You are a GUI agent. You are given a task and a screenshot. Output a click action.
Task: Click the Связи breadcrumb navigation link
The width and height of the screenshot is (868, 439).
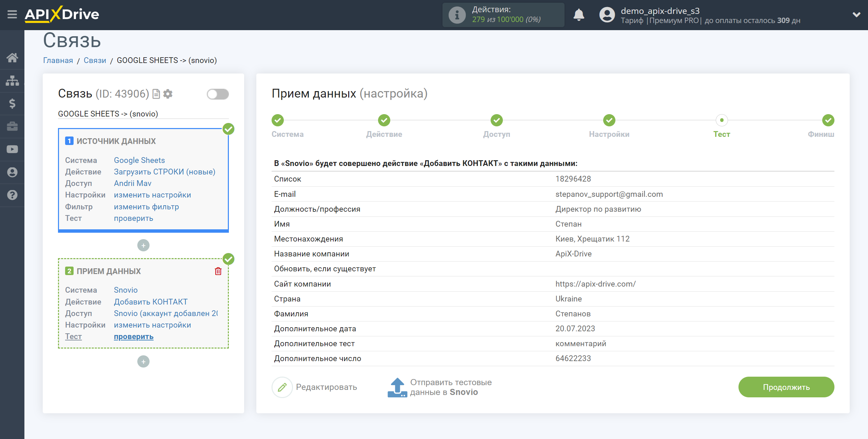click(94, 60)
